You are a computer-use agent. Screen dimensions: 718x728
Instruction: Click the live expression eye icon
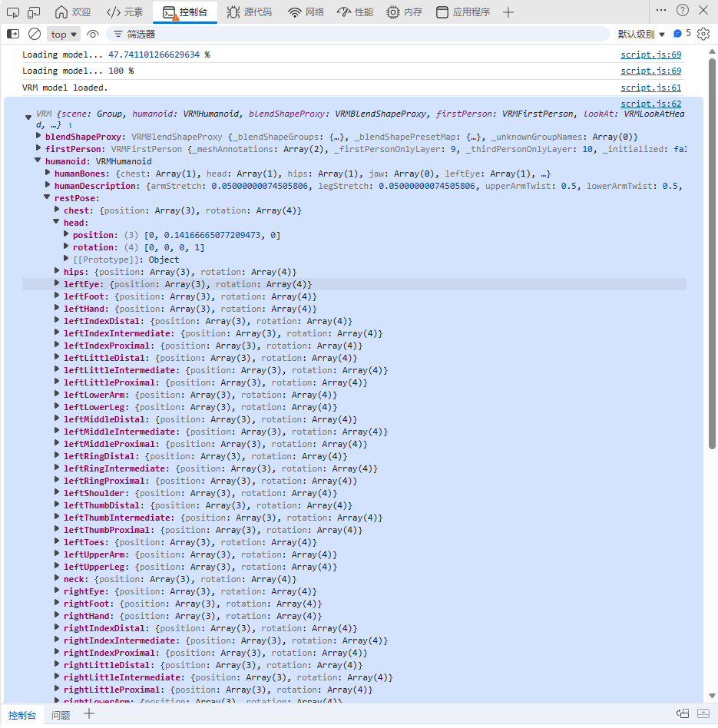click(93, 34)
